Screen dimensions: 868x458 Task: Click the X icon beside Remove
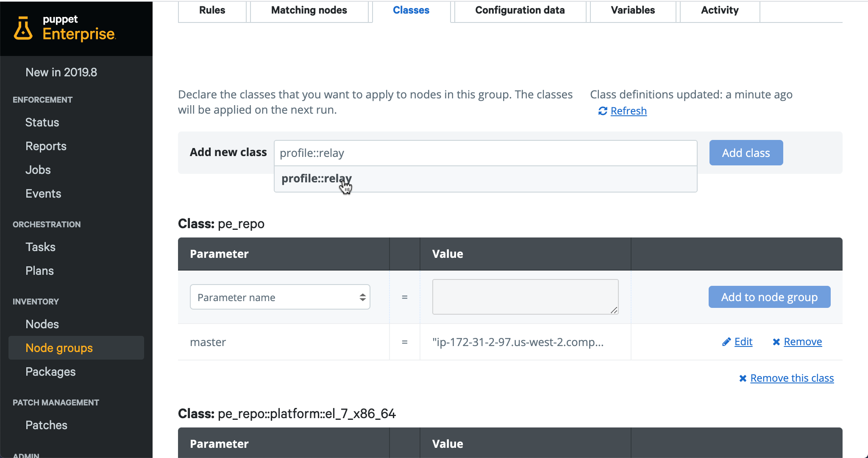point(776,342)
